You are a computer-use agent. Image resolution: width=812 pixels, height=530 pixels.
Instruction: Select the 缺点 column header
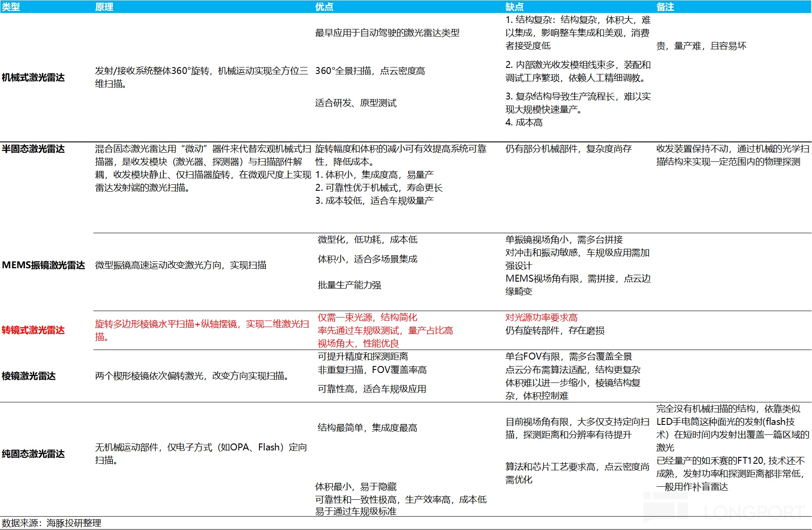[x=515, y=7]
